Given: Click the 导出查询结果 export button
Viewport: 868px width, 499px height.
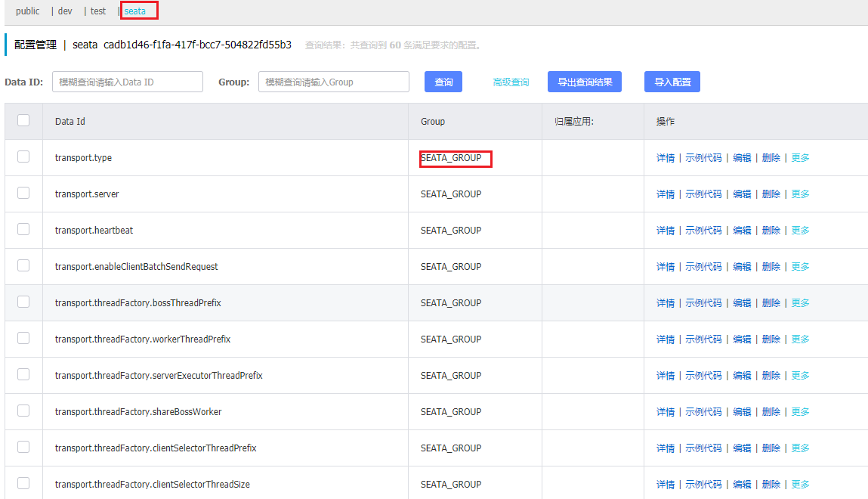Looking at the screenshot, I should pyautogui.click(x=584, y=82).
